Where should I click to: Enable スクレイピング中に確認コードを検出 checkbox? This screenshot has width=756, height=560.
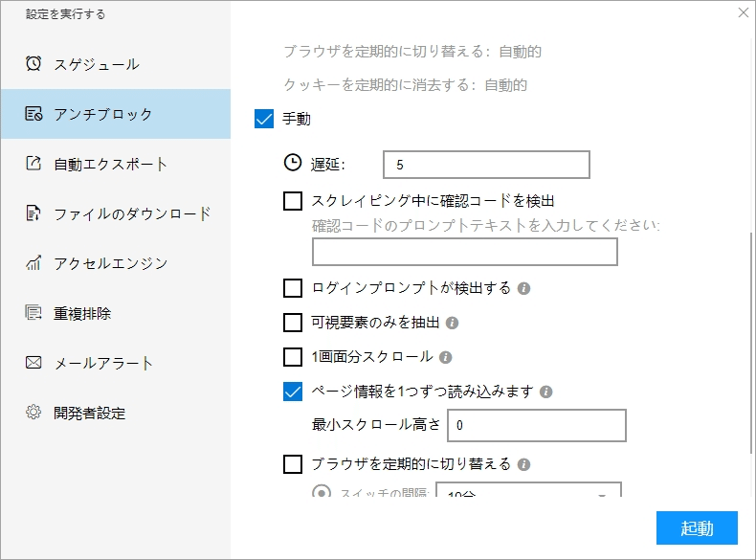click(294, 201)
